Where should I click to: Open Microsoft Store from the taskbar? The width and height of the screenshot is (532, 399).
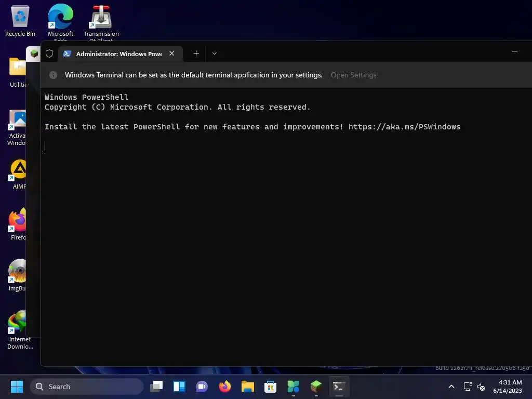coord(270,387)
